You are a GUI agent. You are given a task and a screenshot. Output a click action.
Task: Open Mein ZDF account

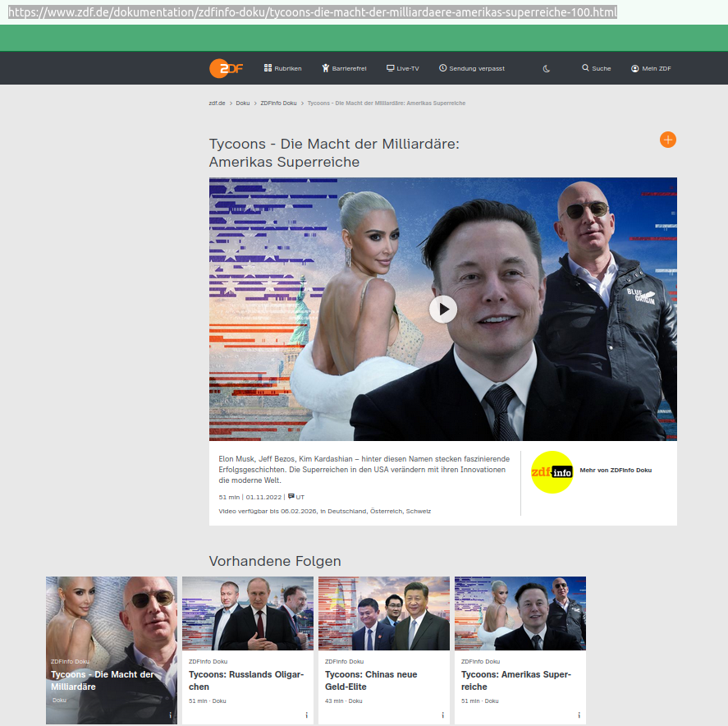(x=651, y=68)
